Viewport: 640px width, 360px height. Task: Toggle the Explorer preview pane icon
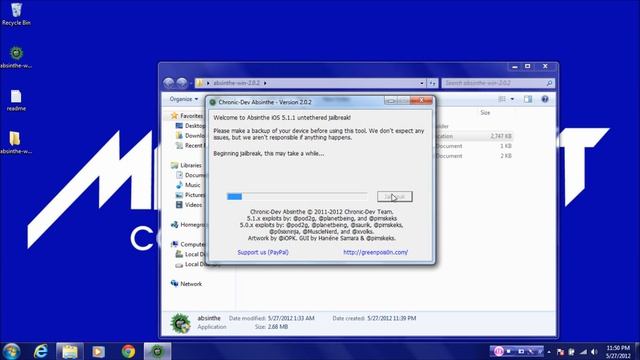(x=528, y=99)
